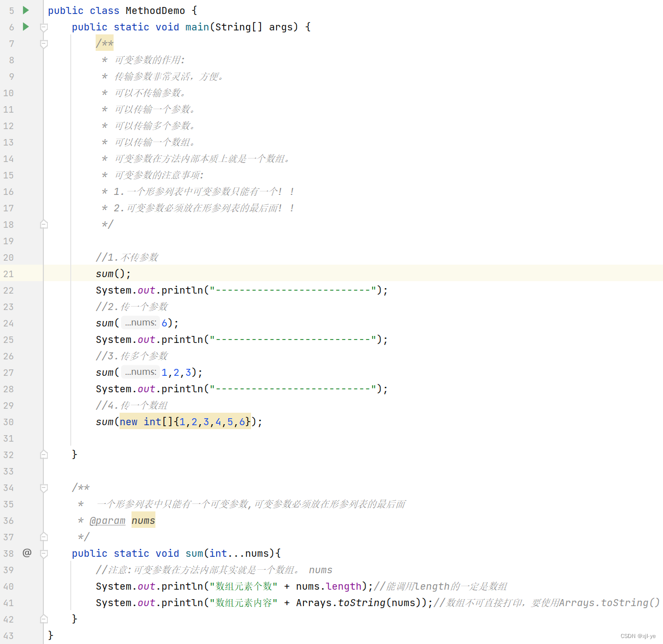Click the @ gutter icon beside the sum method

click(x=27, y=553)
